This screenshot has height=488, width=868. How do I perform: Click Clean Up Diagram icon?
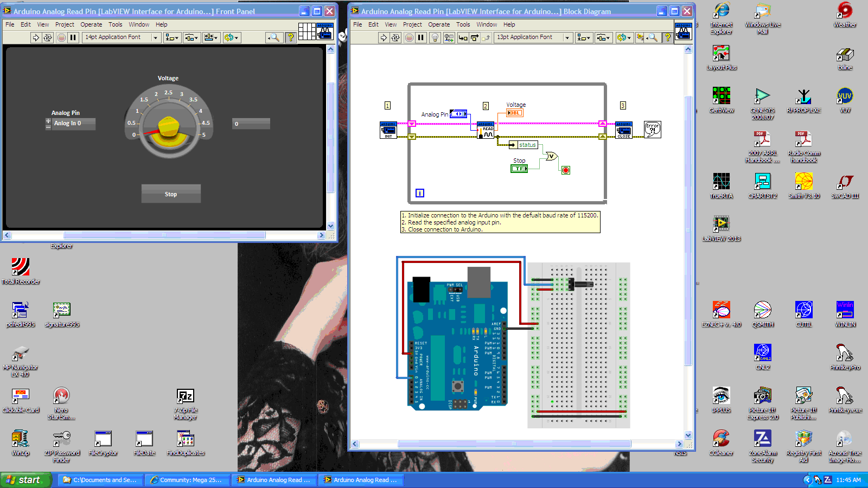640,37
